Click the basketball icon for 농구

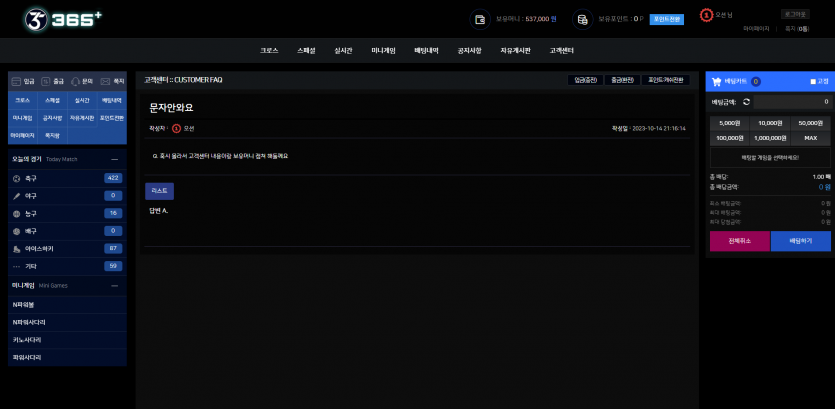(x=17, y=214)
